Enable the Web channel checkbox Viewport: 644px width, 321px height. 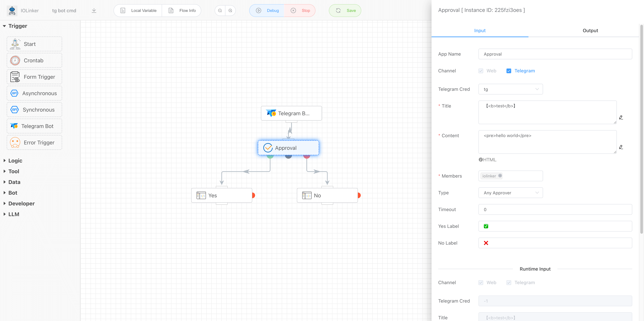(x=480, y=71)
